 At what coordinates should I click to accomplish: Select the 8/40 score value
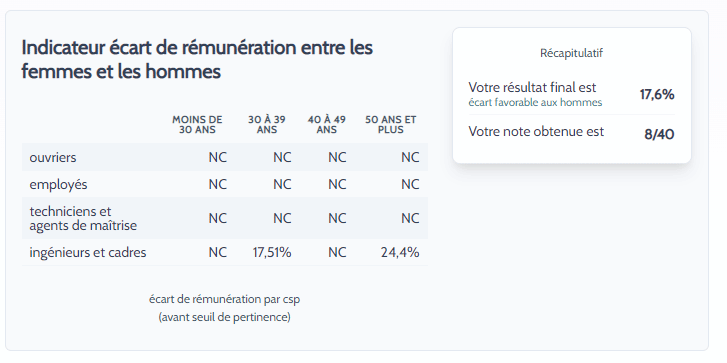tap(659, 134)
